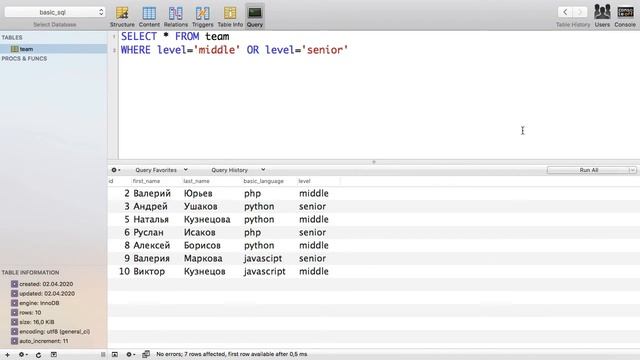Select the cell Наталья
The width and height of the screenshot is (640, 360).
click(151, 220)
